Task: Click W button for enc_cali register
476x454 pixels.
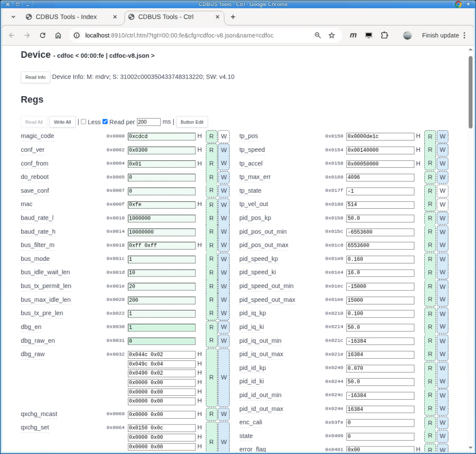Action: [443, 423]
